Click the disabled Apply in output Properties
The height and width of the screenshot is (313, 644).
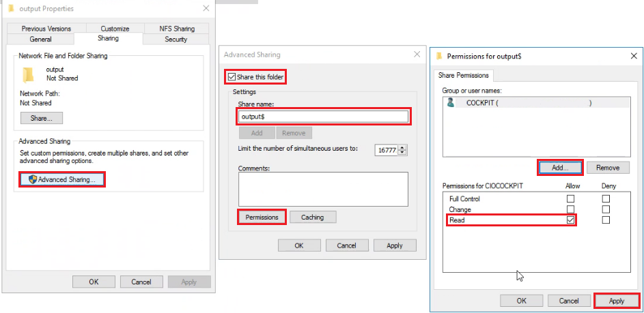pyautogui.click(x=189, y=282)
